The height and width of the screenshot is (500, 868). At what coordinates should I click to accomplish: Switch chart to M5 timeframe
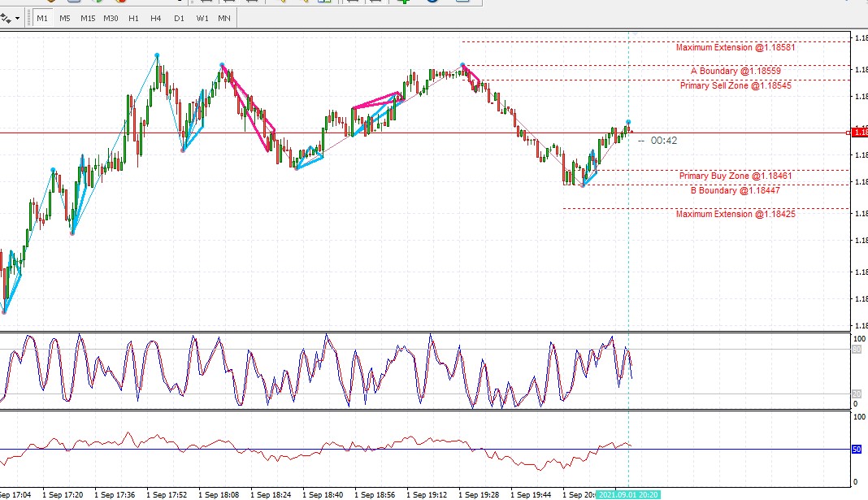point(64,18)
